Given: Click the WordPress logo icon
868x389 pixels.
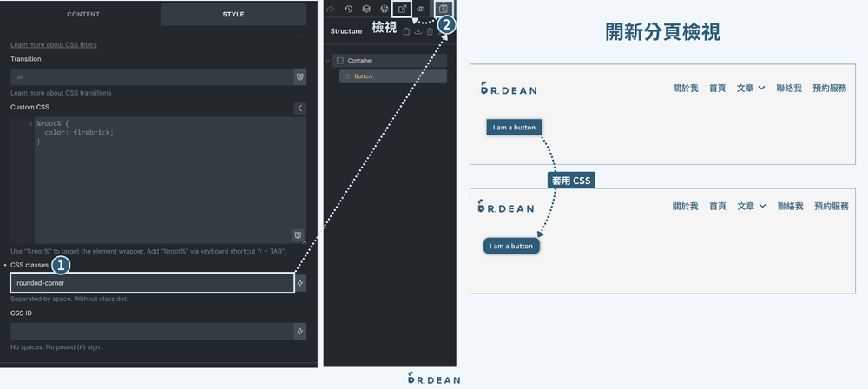Looking at the screenshot, I should pyautogui.click(x=385, y=9).
